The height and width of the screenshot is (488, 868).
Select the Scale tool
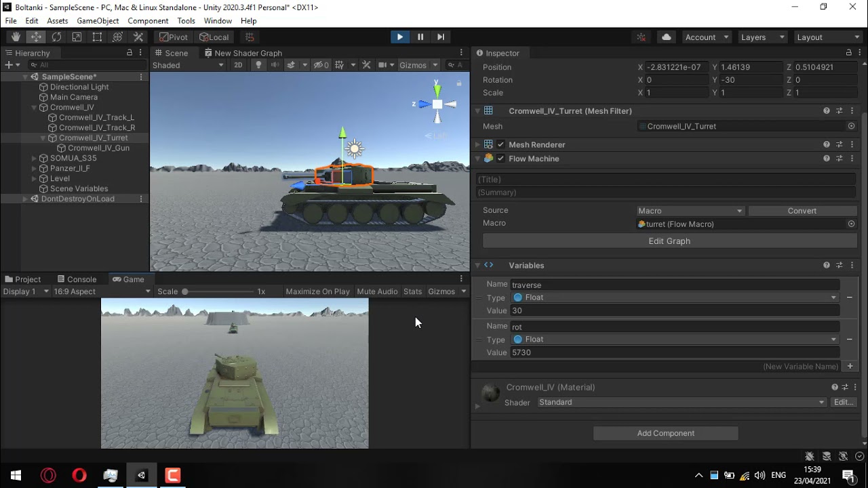click(x=77, y=37)
